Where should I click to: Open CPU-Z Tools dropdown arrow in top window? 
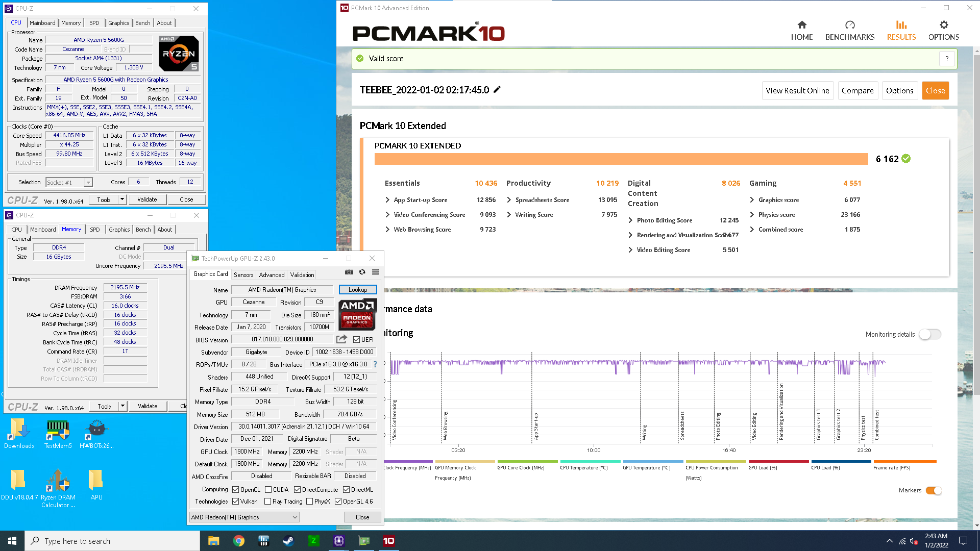pyautogui.click(x=122, y=199)
